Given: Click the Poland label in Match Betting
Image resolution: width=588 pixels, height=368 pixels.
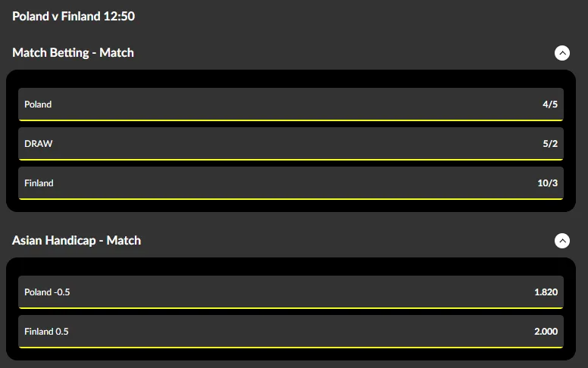Looking at the screenshot, I should pos(38,104).
